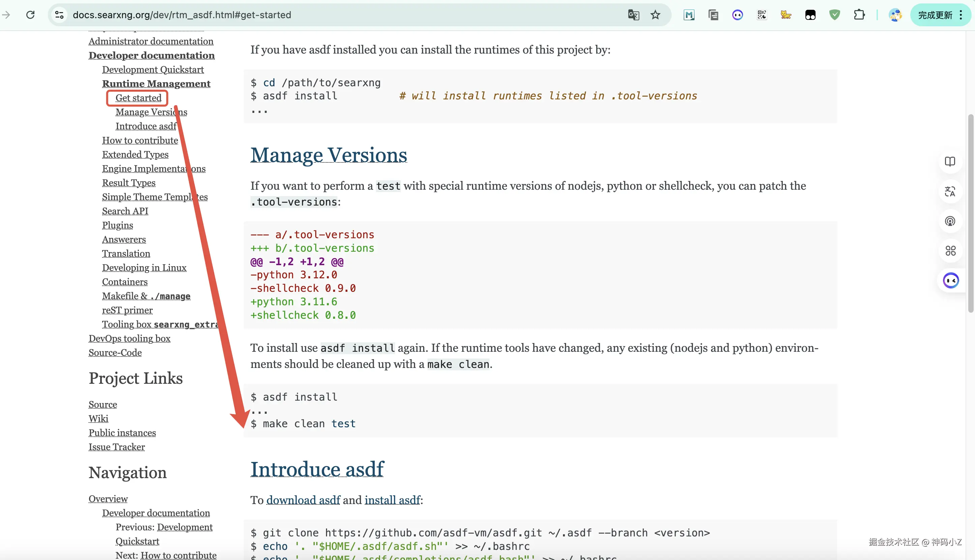The width and height of the screenshot is (975, 560).
Task: Open Developer documentation in the sidebar
Action: 152,55
